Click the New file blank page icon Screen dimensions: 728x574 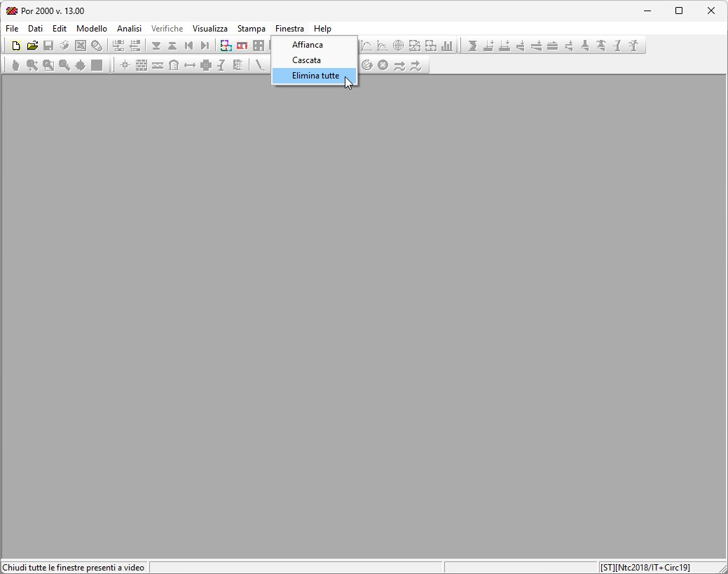coord(16,46)
